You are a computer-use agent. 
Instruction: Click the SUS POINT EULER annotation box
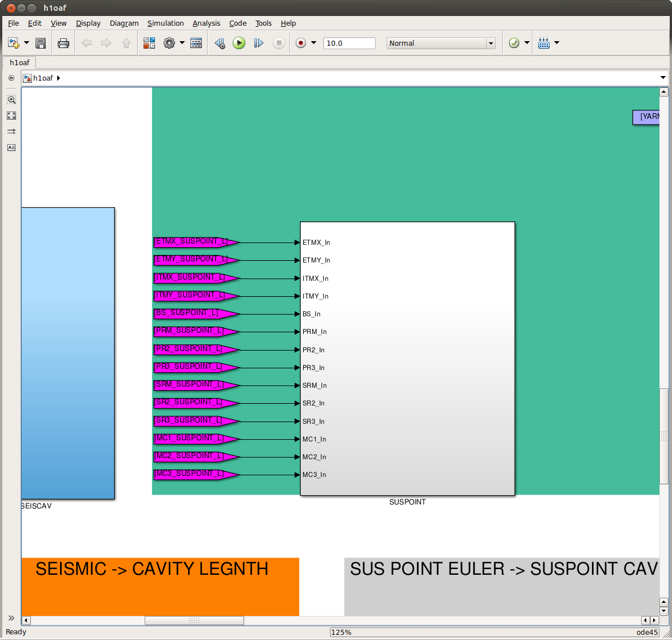pyautogui.click(x=502, y=587)
